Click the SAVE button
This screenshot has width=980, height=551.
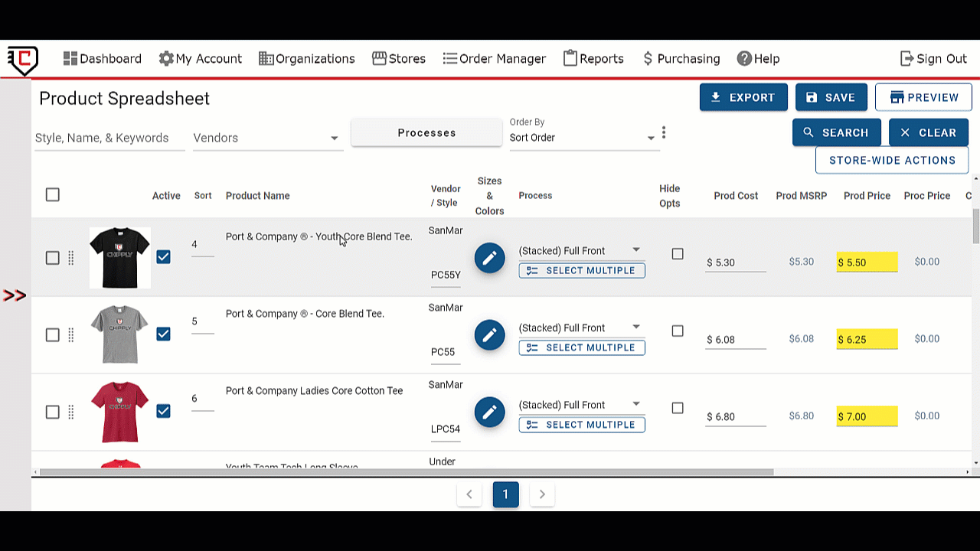pos(831,97)
